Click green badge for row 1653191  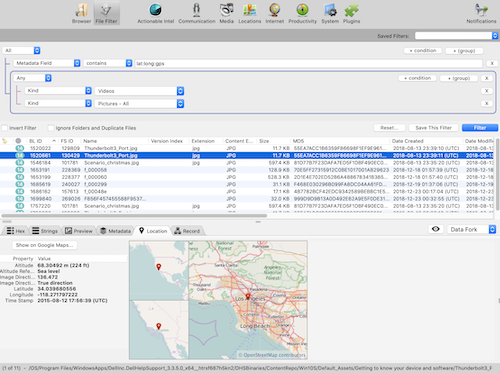pyautogui.click(x=20, y=170)
